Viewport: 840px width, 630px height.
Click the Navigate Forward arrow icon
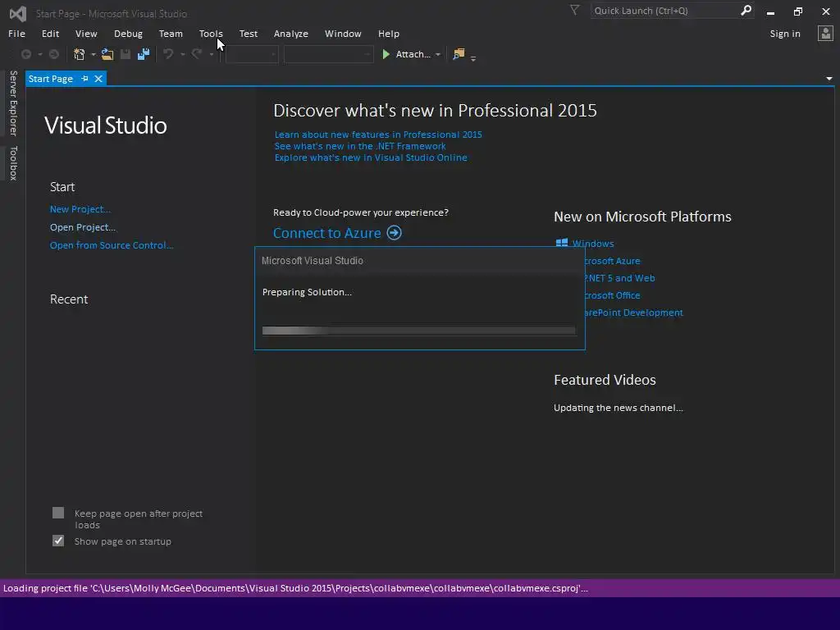(x=53, y=54)
